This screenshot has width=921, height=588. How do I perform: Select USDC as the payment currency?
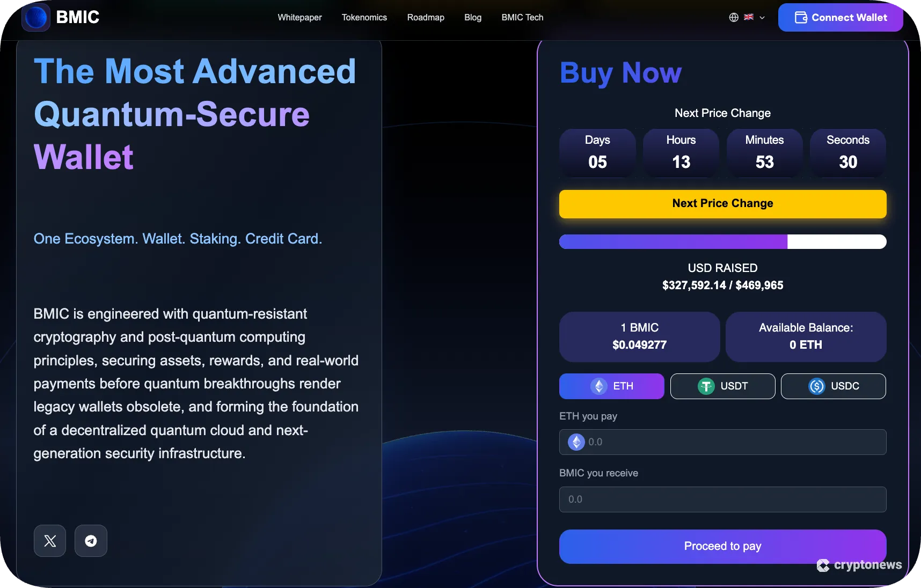click(x=832, y=386)
